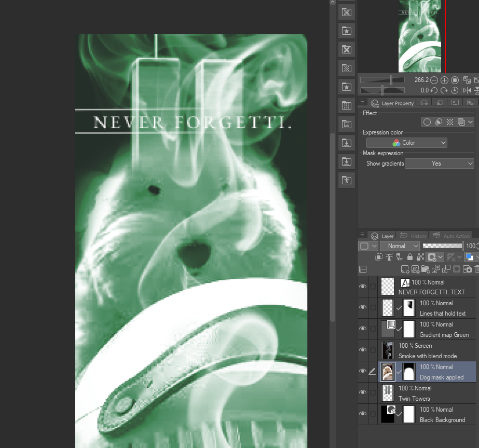Reset the canvas rotation in the Navigator
The image size is (479, 448).
point(455,90)
